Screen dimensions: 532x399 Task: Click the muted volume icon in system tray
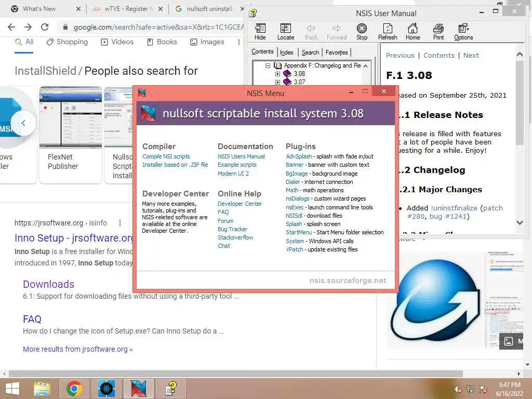[458, 389]
